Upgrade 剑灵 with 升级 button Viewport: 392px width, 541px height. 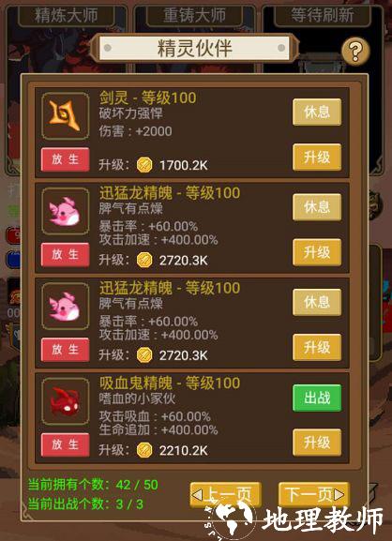click(317, 158)
